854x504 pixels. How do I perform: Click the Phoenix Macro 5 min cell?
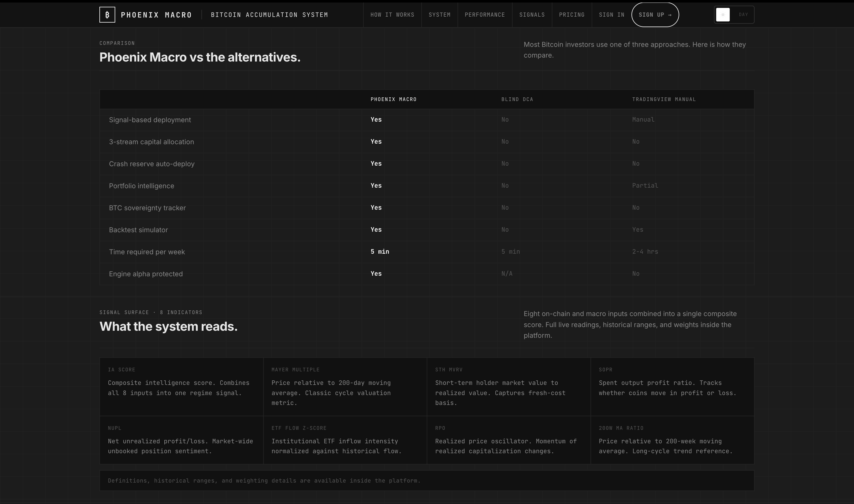pos(380,252)
